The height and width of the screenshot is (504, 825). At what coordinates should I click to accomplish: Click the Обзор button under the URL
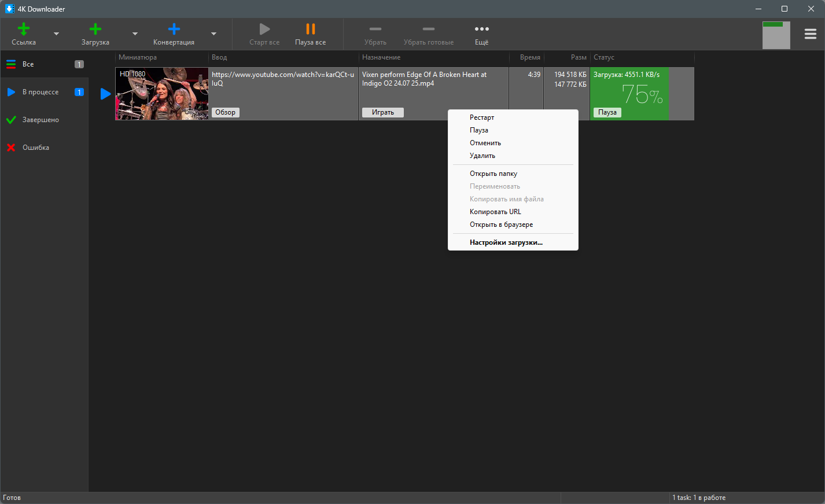[x=226, y=112]
